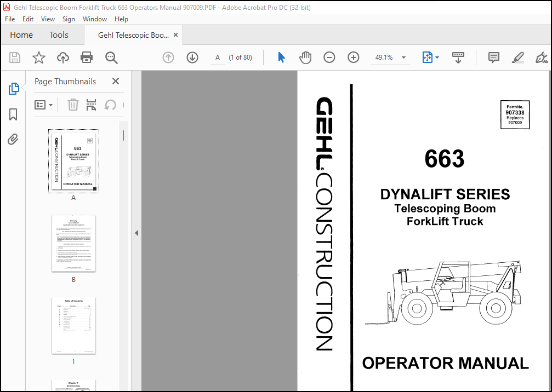Image resolution: width=552 pixels, height=392 pixels.
Task: Open the Bookmarks panel icon
Action: (13, 114)
